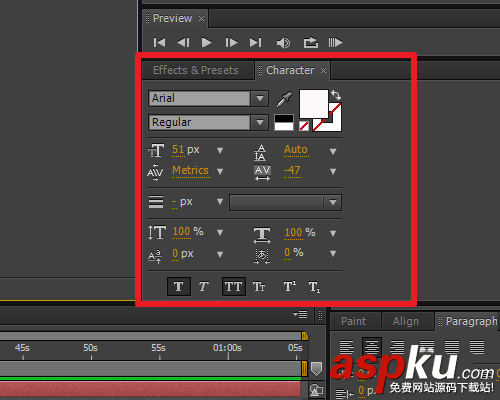Open the kerning dropdown arrow
This screenshot has height=400, width=500.
pos(220,171)
